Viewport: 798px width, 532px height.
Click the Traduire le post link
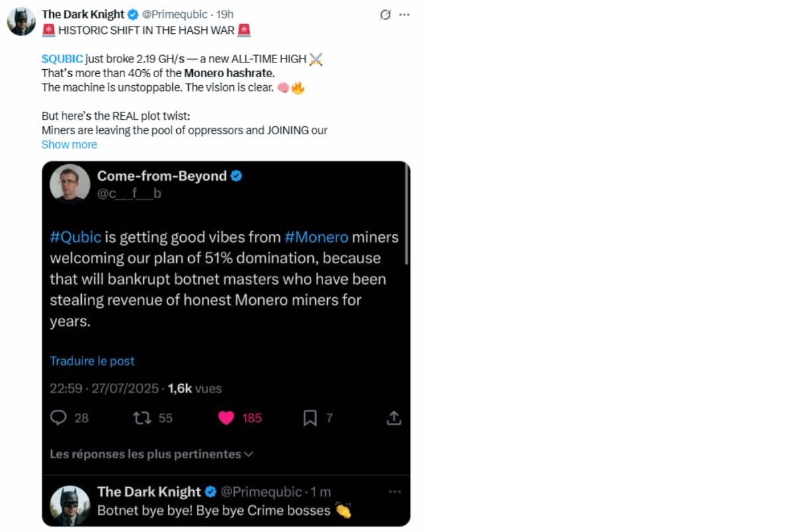pos(92,361)
